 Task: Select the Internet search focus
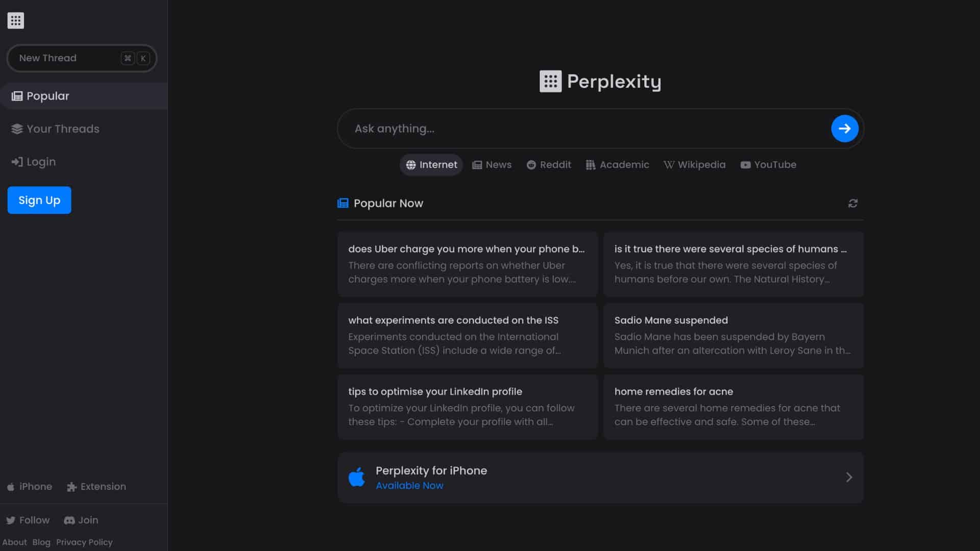tap(431, 165)
